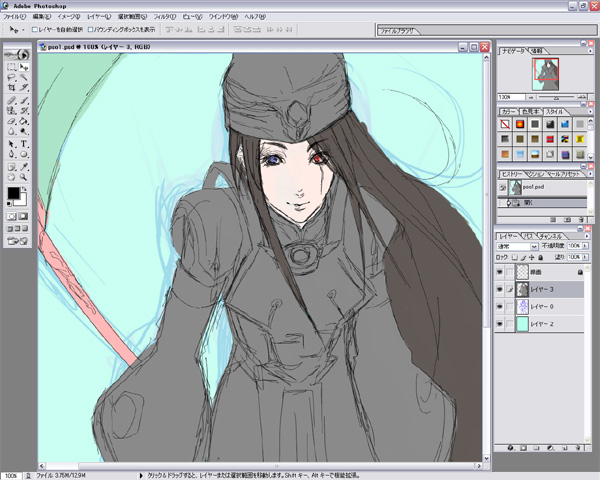Image resolution: width=600 pixels, height=480 pixels.
Task: Open the Image (イメージ) menu
Action: pos(68,17)
